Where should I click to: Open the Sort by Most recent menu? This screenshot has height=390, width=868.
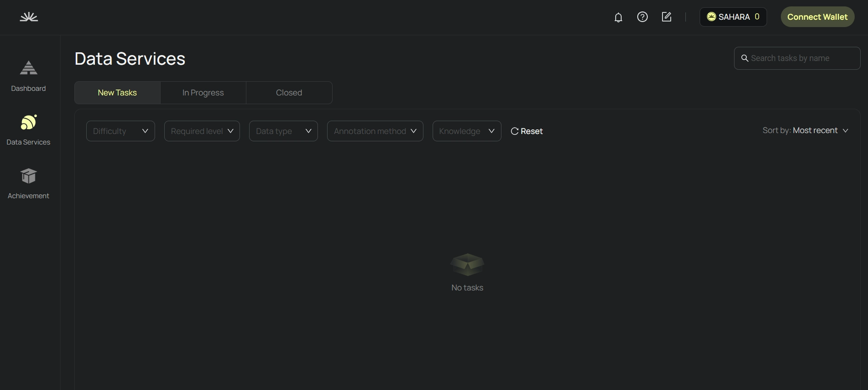click(x=806, y=131)
